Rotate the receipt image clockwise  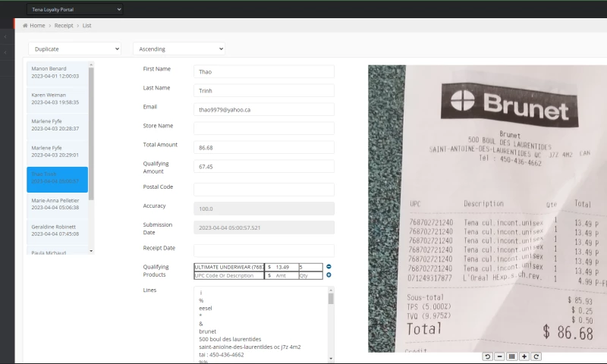[x=536, y=356]
